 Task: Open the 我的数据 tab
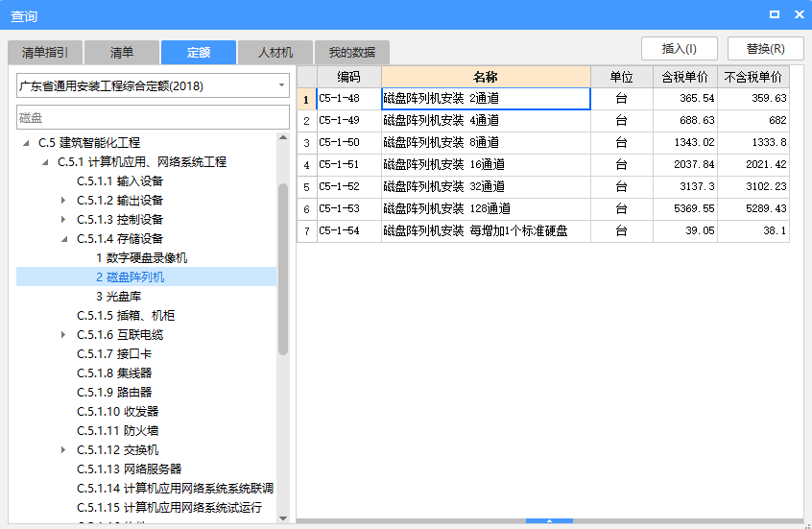tap(352, 53)
